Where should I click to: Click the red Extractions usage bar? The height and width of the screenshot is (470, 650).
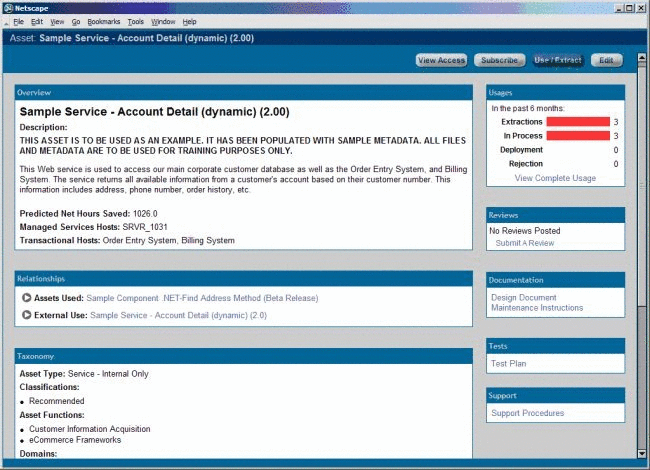[x=578, y=121]
